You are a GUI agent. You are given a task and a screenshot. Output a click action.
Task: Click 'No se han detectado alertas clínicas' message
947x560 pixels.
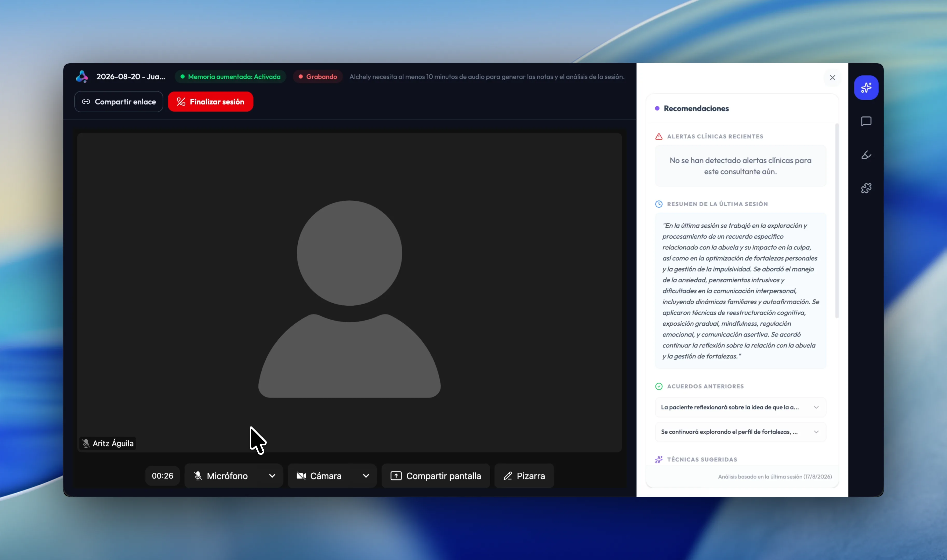click(x=740, y=166)
